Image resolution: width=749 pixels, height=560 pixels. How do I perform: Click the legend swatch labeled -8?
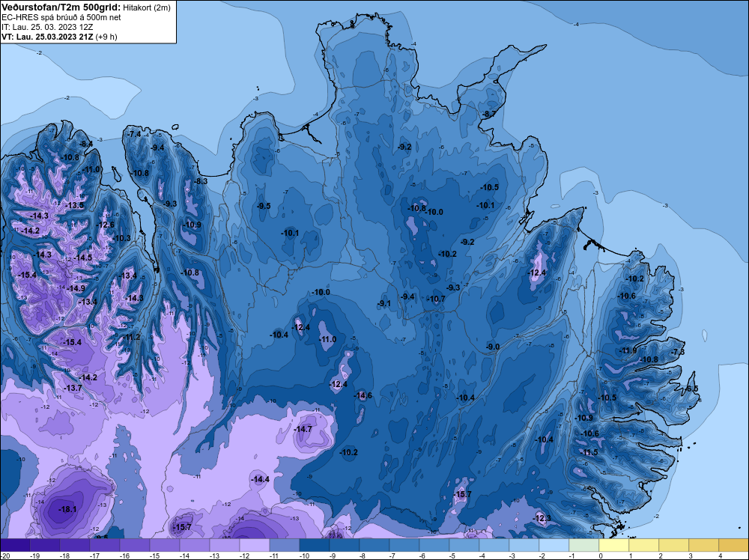point(374,546)
